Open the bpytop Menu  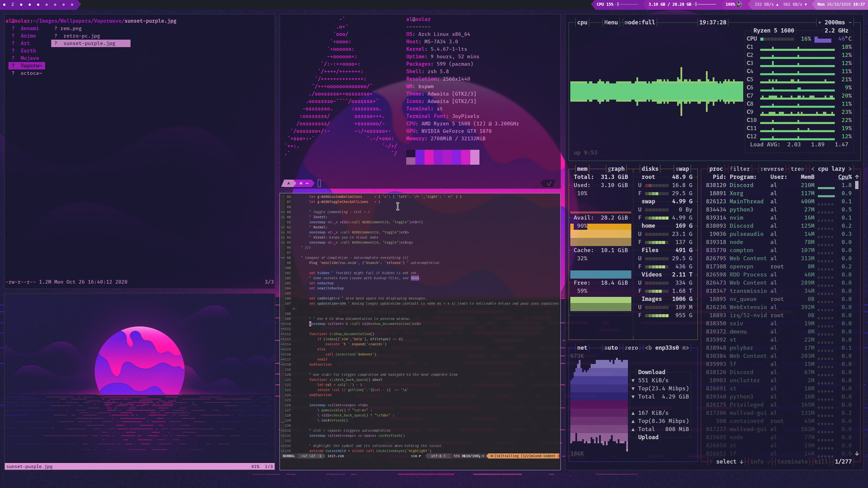(611, 22)
